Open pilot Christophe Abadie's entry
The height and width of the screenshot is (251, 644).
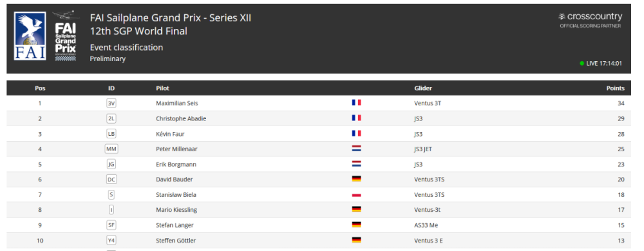(x=181, y=118)
